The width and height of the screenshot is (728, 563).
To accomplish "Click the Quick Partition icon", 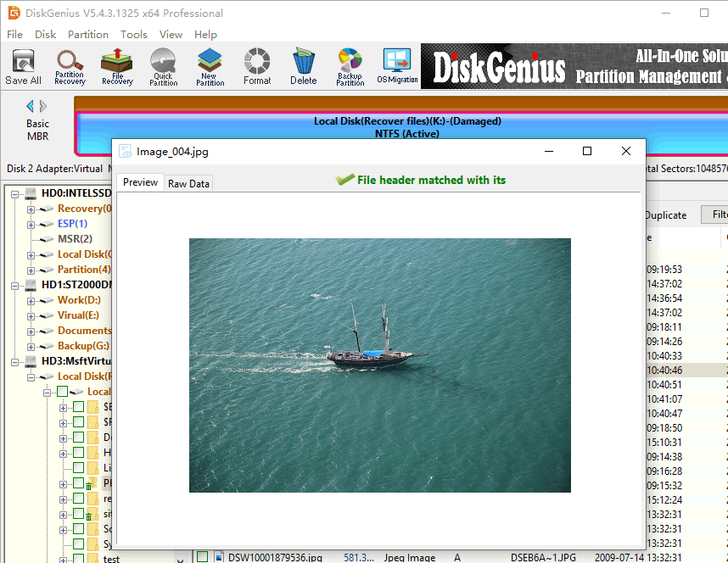I will 163,66.
